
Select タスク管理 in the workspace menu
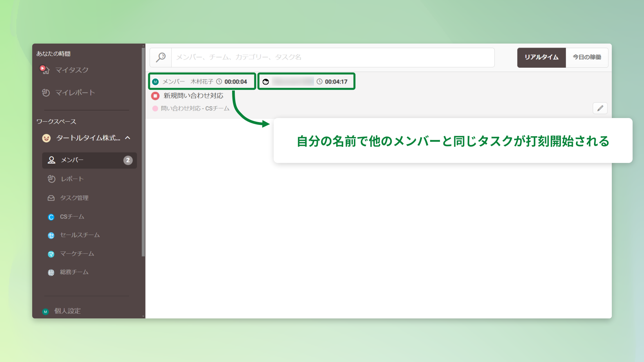74,198
